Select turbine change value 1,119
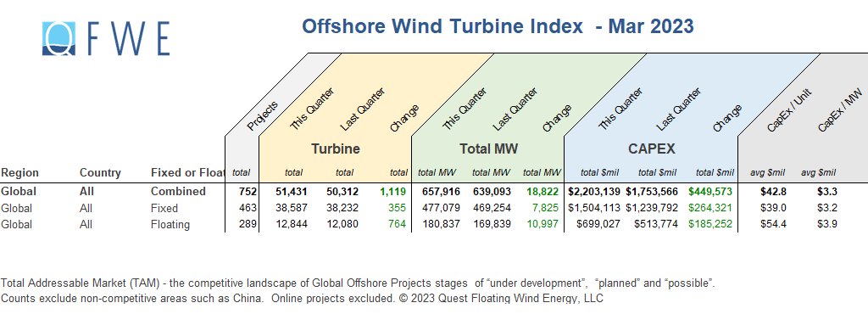This screenshot has width=868, height=314. pos(392,192)
